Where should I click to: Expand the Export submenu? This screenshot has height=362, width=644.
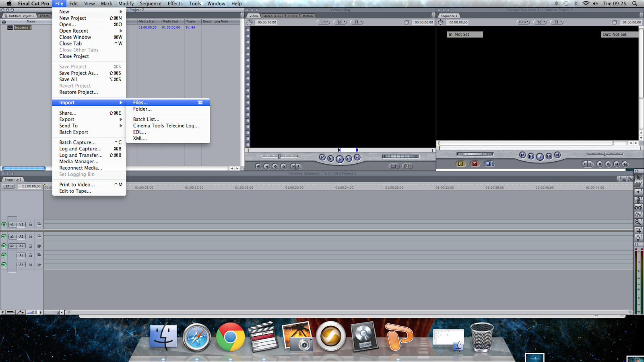click(89, 119)
